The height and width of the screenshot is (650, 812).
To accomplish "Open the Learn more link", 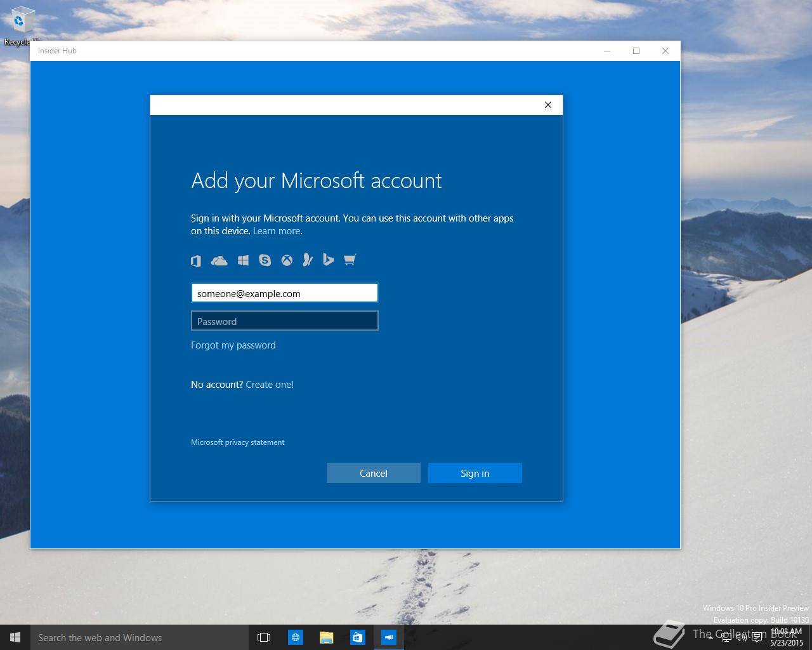I will click(277, 231).
